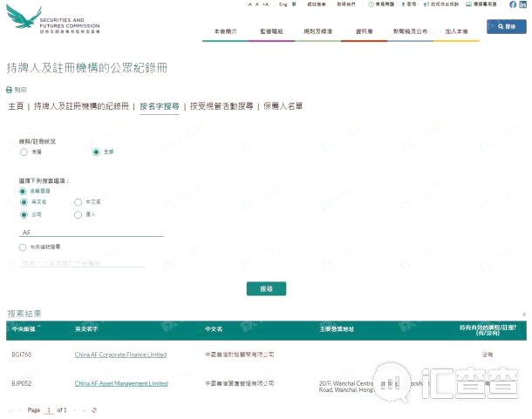Open the SFC LinkedIn page icon
Viewport: 532px width, 419px height.
click(522, 4)
